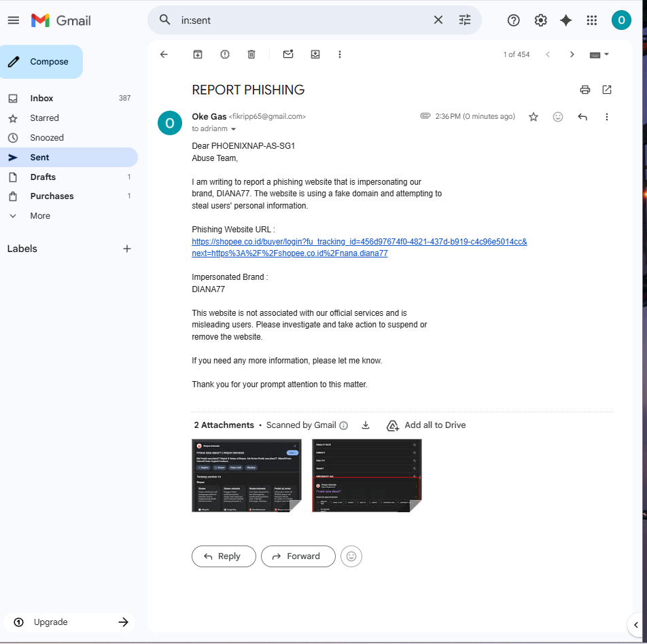This screenshot has width=647, height=644.
Task: Open the search options filter icon
Action: tap(465, 20)
